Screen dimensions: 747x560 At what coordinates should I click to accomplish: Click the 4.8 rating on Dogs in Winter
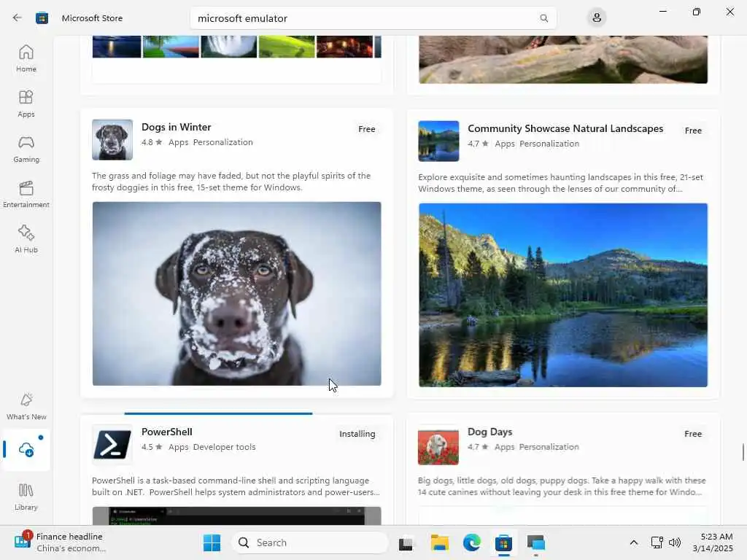(x=152, y=142)
